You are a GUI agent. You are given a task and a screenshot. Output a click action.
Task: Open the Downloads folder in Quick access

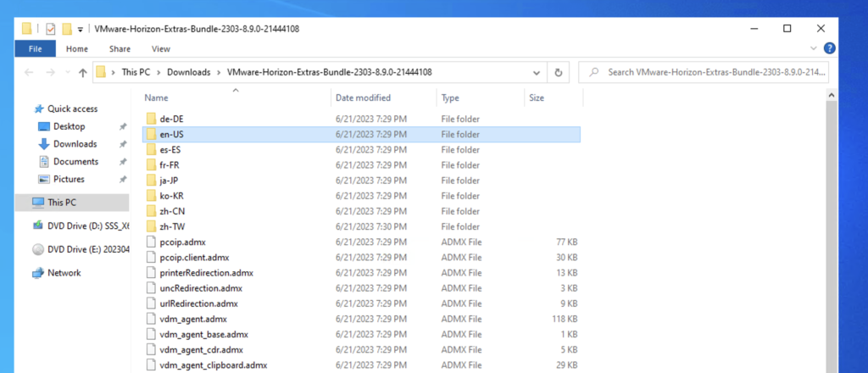coord(75,144)
